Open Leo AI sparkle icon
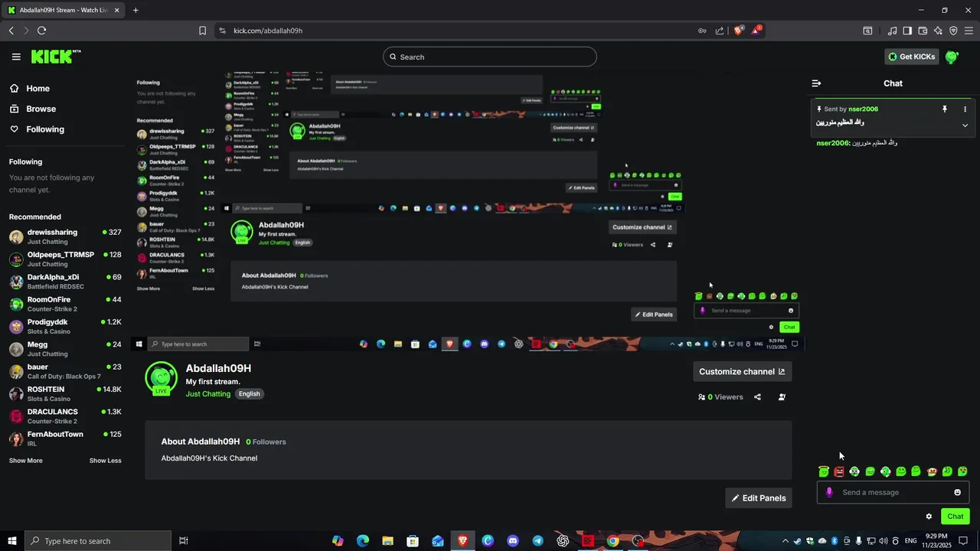 (938, 31)
